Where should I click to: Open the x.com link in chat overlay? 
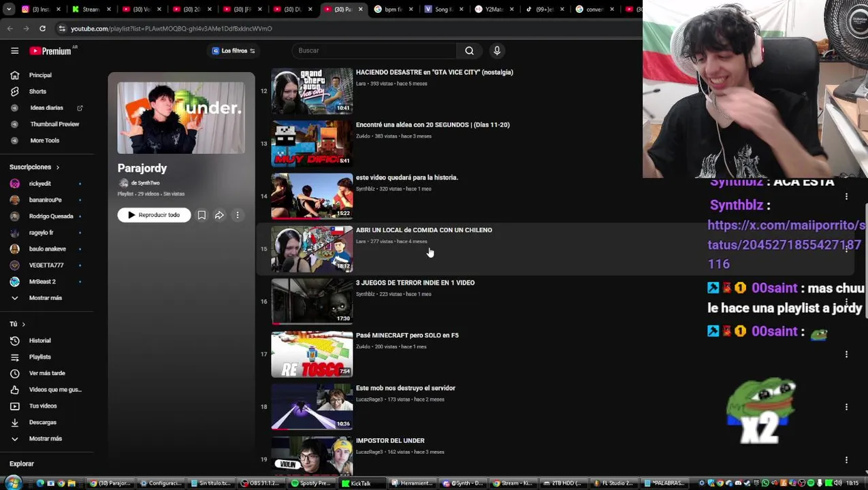(786, 244)
